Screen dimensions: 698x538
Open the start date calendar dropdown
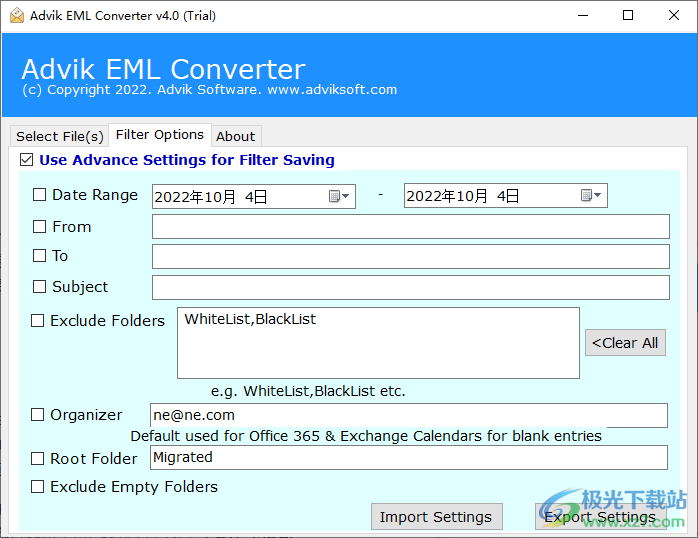(x=339, y=196)
